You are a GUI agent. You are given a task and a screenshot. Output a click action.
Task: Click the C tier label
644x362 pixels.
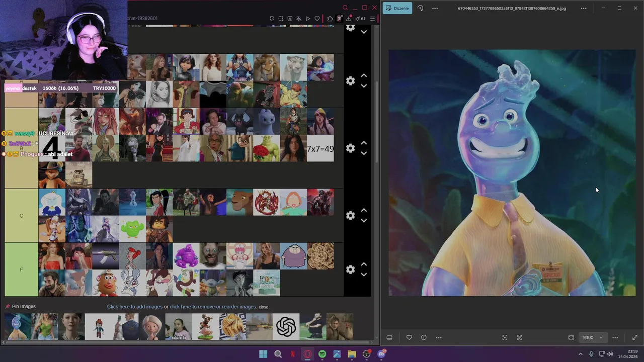click(x=21, y=216)
